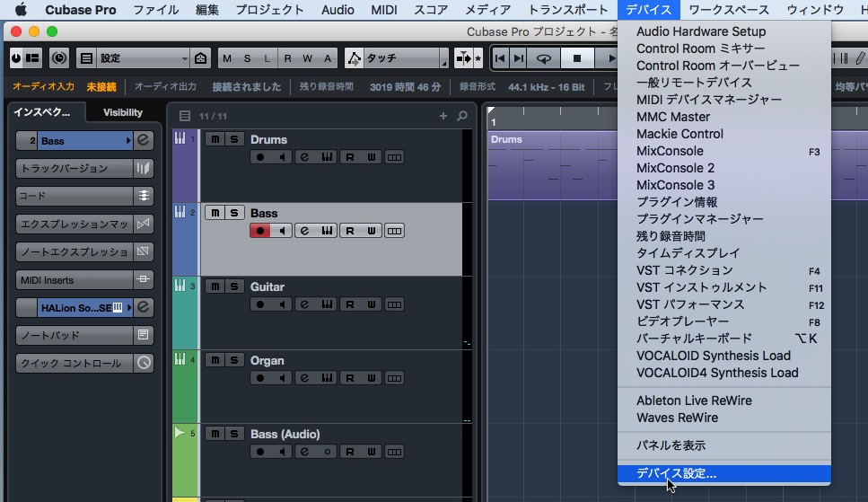Image resolution: width=868 pixels, height=502 pixels.
Task: Toggle monitor speaker on Bass track
Action: tap(283, 231)
